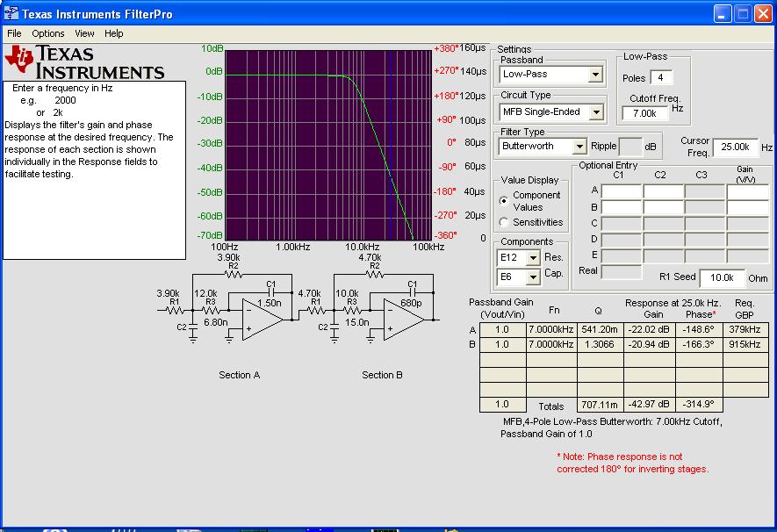Select Sensitivities radio button
The width and height of the screenshot is (777, 532).
[x=504, y=222]
